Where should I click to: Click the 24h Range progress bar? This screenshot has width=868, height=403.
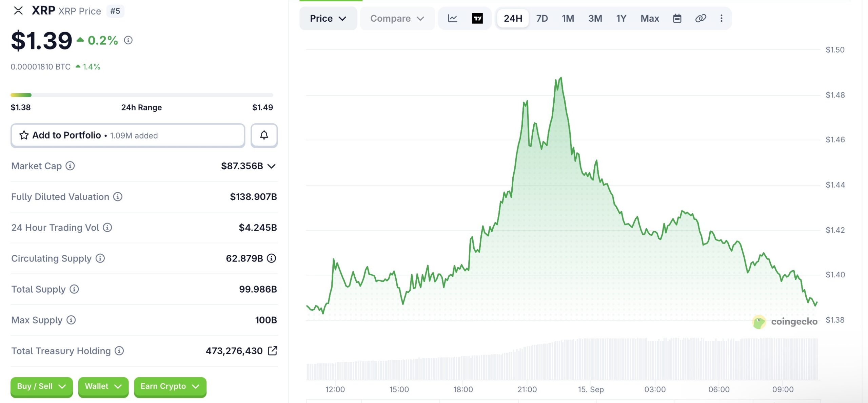(142, 95)
